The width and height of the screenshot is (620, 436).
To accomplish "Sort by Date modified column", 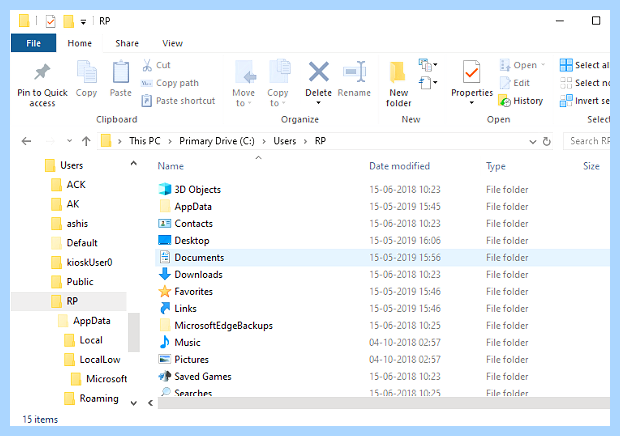I will click(x=399, y=166).
